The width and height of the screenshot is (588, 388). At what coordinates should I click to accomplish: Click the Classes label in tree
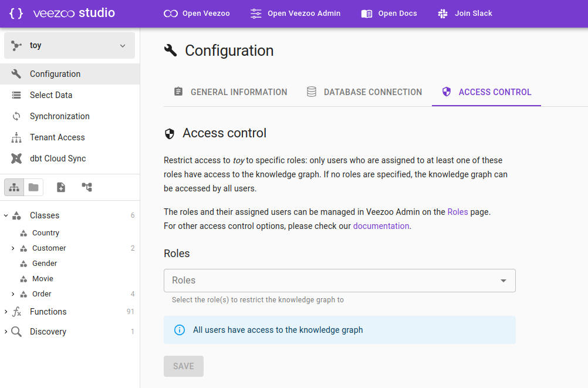pos(45,215)
